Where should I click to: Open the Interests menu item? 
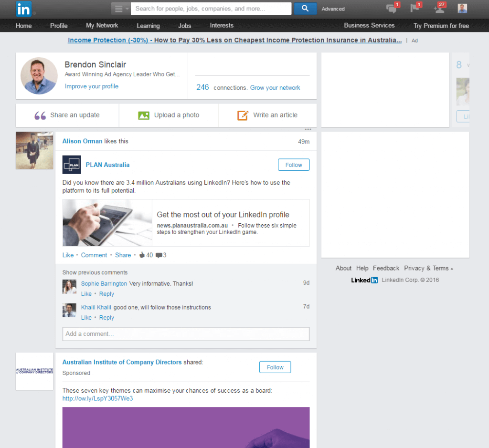tap(222, 26)
